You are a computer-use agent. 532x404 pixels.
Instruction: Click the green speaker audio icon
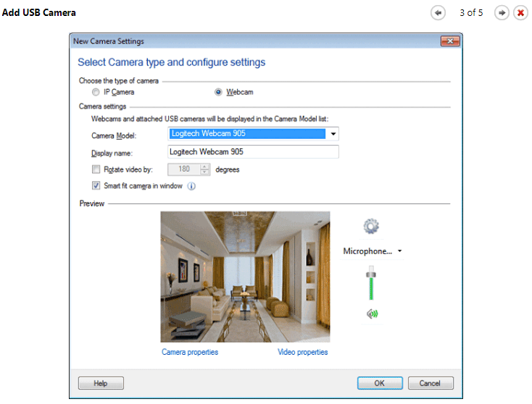pyautogui.click(x=373, y=313)
